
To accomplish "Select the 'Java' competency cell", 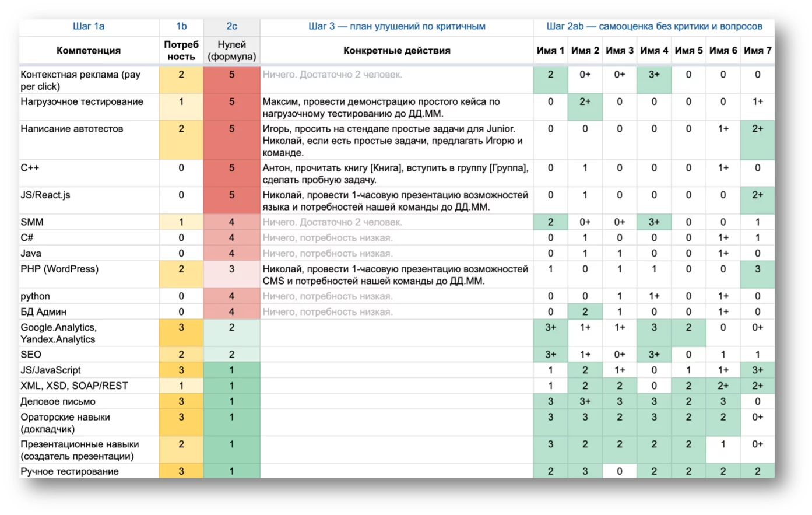I will pyautogui.click(x=89, y=253).
